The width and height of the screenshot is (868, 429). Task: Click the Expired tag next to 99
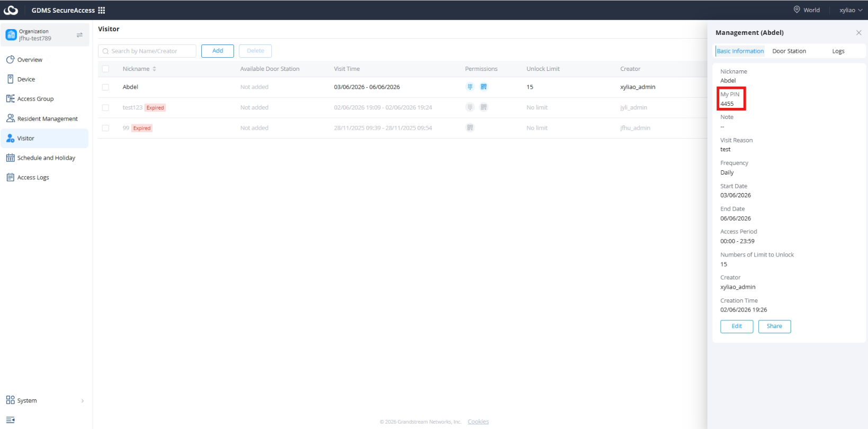coord(142,128)
